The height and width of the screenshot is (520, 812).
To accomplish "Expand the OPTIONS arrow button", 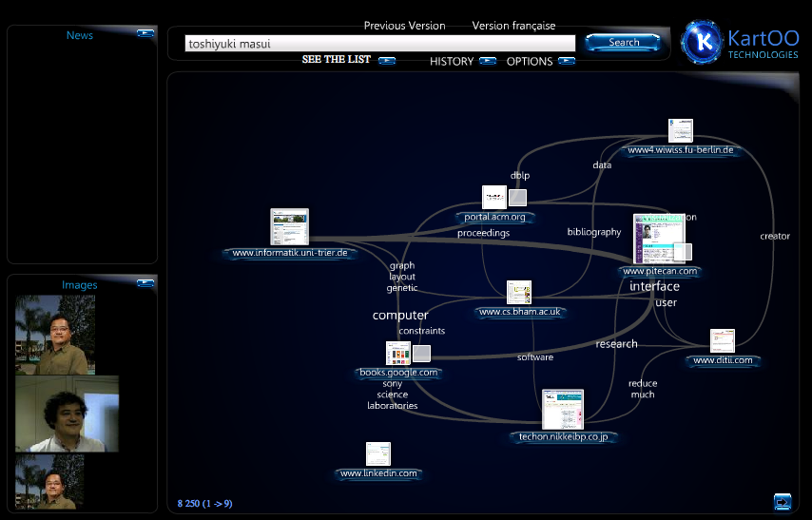I will (x=567, y=61).
